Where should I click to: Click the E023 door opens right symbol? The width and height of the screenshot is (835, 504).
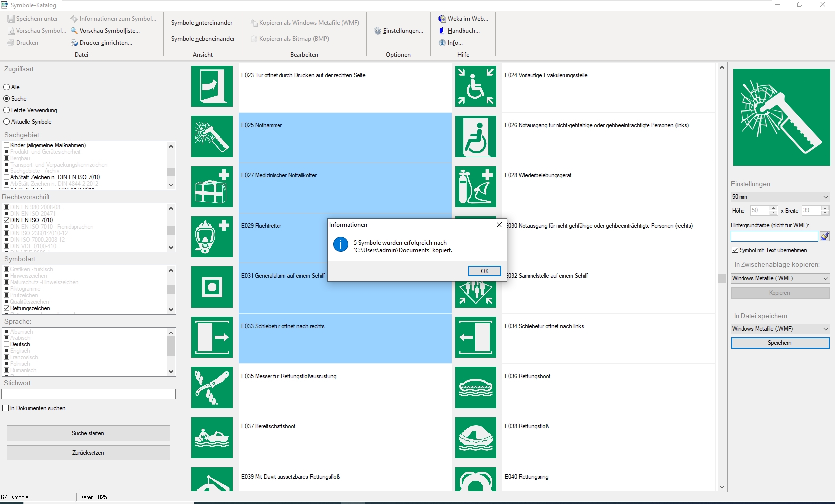pos(212,86)
